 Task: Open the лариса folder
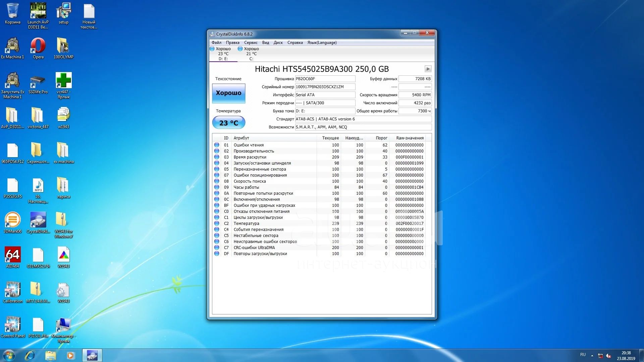[x=63, y=188]
